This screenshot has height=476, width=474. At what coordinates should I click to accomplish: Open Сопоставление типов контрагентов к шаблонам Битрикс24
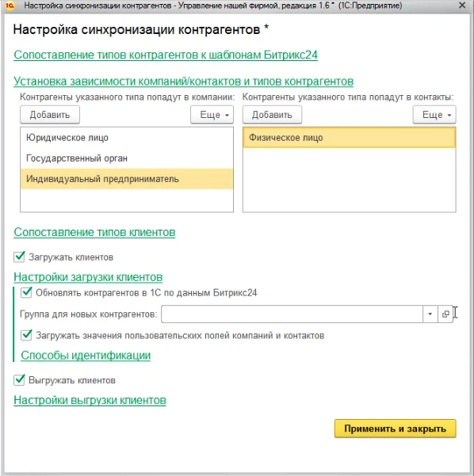click(x=166, y=55)
